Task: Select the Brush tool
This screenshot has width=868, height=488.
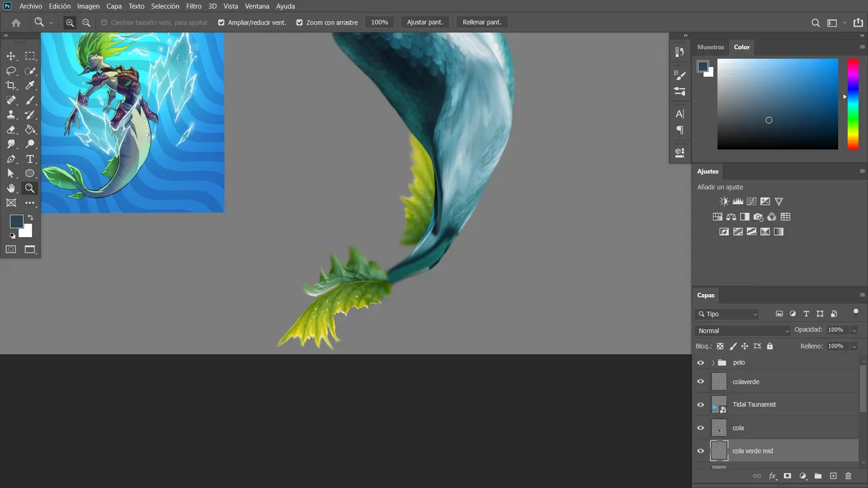Action: tap(30, 100)
